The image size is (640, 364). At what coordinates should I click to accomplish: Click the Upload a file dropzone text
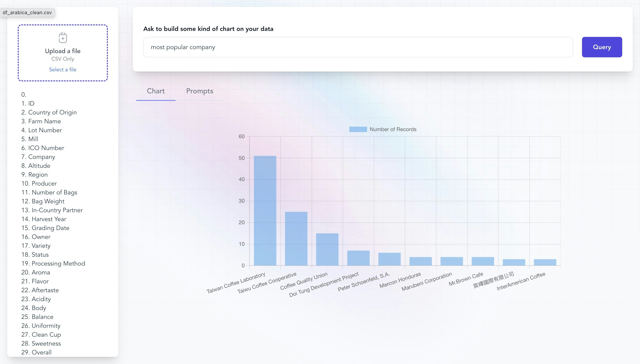[62, 51]
